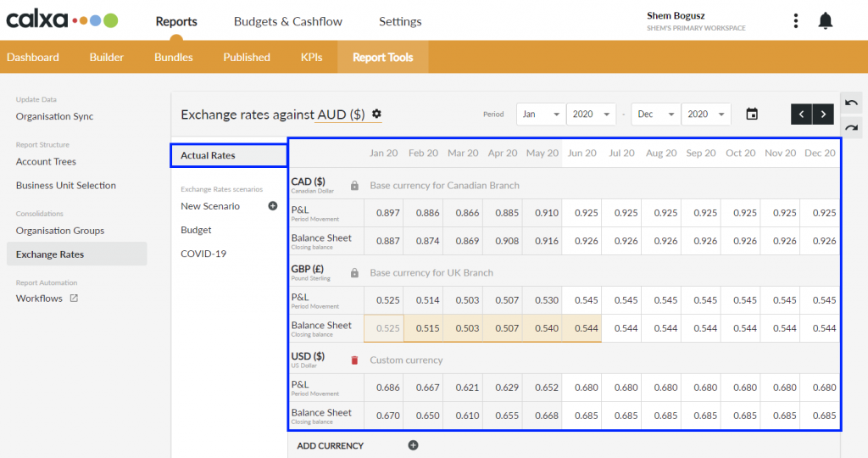The height and width of the screenshot is (458, 868).
Task: Open the start month Jan dropdown
Action: coord(541,114)
